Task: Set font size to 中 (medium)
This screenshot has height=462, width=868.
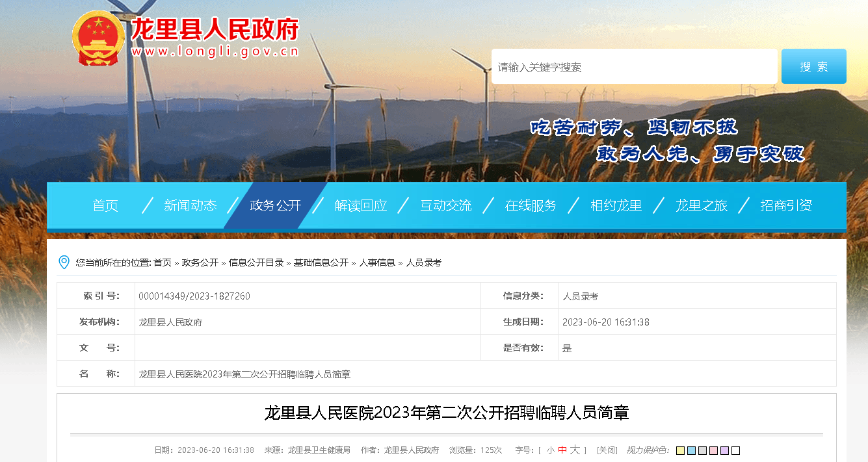Action: [x=562, y=450]
